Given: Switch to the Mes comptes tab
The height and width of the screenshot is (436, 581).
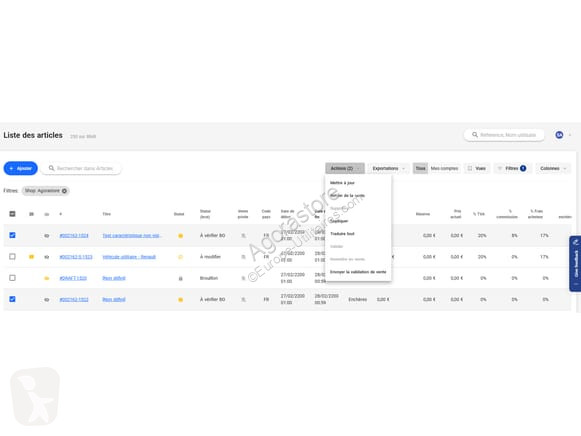Looking at the screenshot, I should click(x=444, y=168).
